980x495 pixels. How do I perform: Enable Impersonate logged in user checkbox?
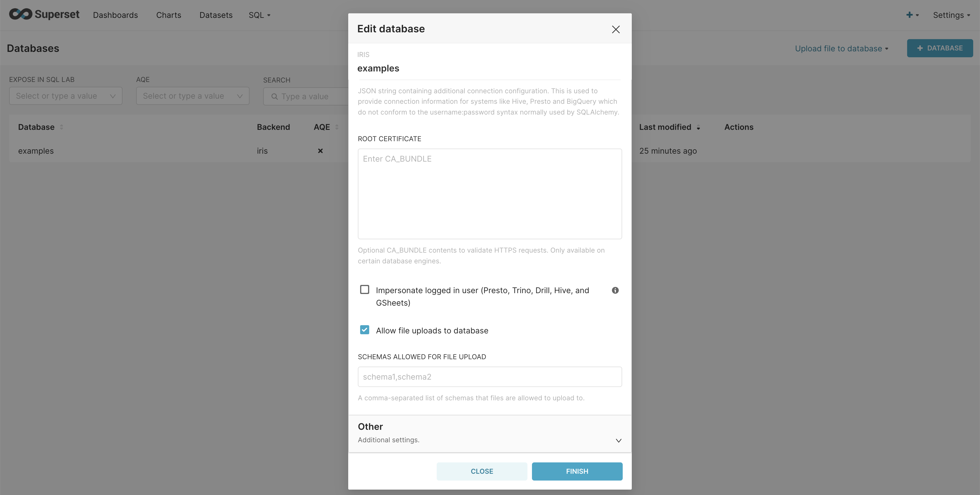click(364, 289)
